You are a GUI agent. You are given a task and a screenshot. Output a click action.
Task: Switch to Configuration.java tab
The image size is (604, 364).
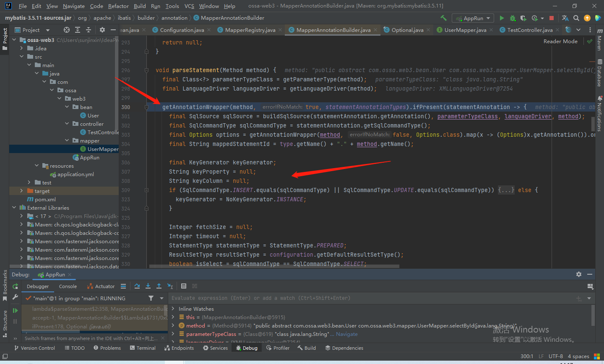pos(182,30)
